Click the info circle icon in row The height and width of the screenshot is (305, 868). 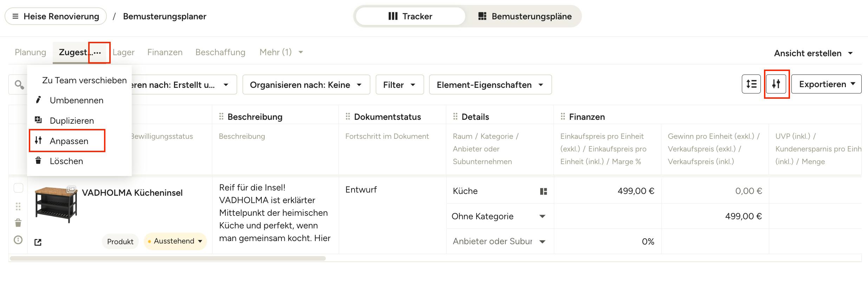pyautogui.click(x=18, y=240)
